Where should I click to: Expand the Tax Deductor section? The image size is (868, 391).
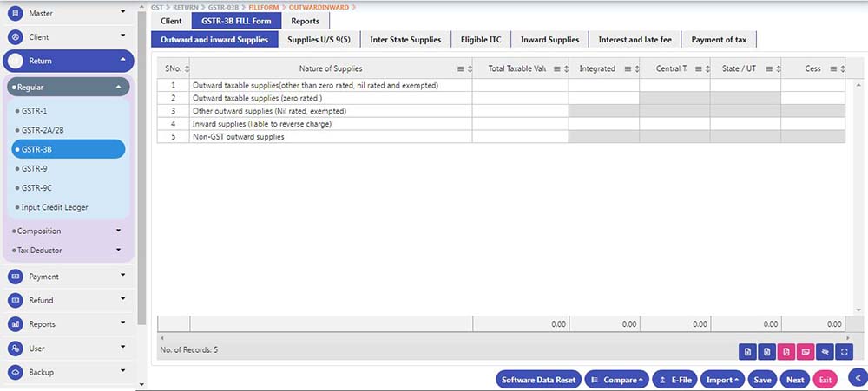tap(117, 251)
